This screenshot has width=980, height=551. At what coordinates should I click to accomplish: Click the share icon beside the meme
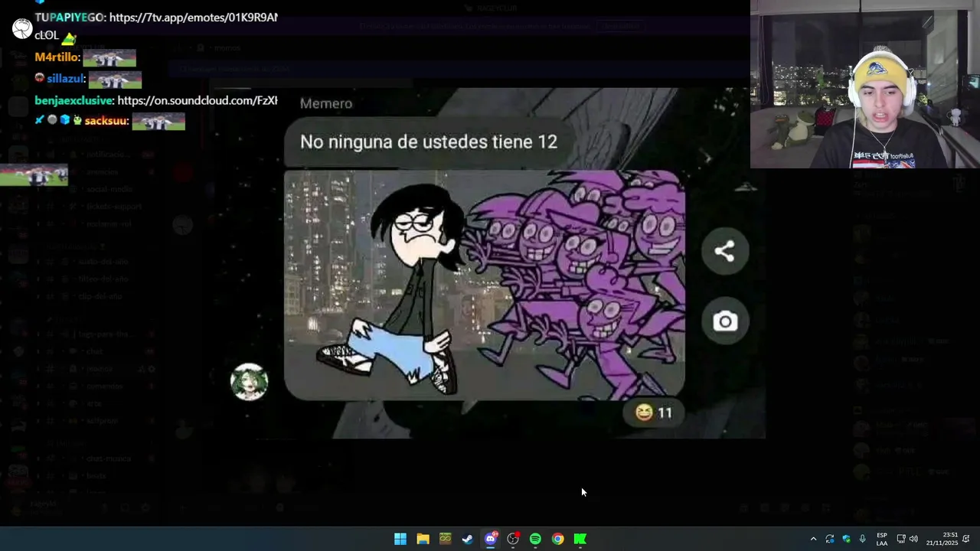[x=724, y=251]
